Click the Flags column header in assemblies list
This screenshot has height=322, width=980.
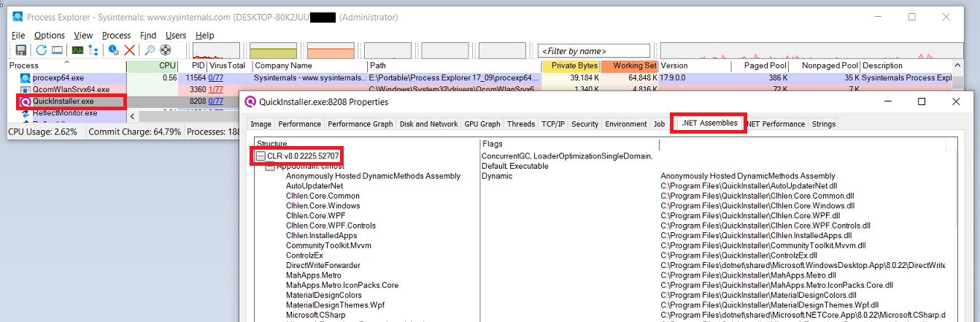point(570,144)
